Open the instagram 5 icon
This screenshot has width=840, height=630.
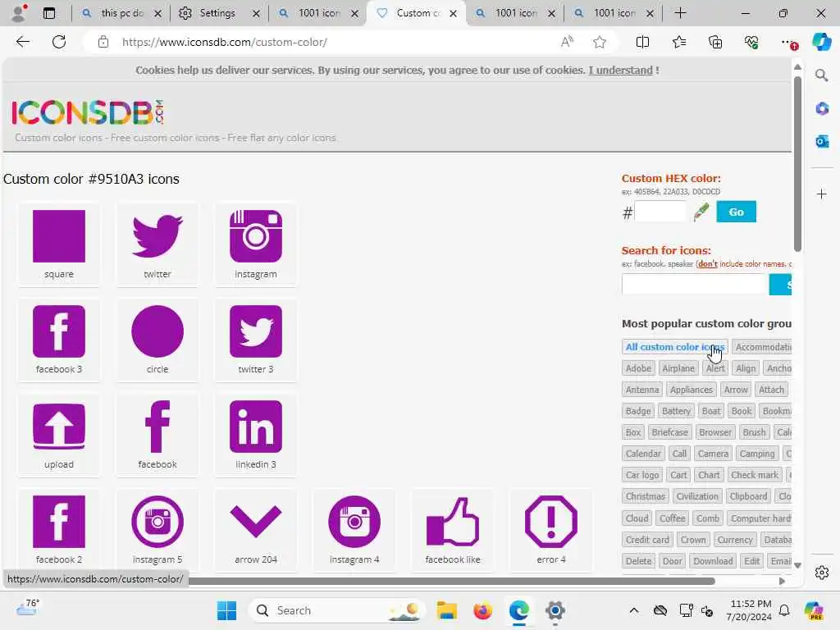(157, 522)
